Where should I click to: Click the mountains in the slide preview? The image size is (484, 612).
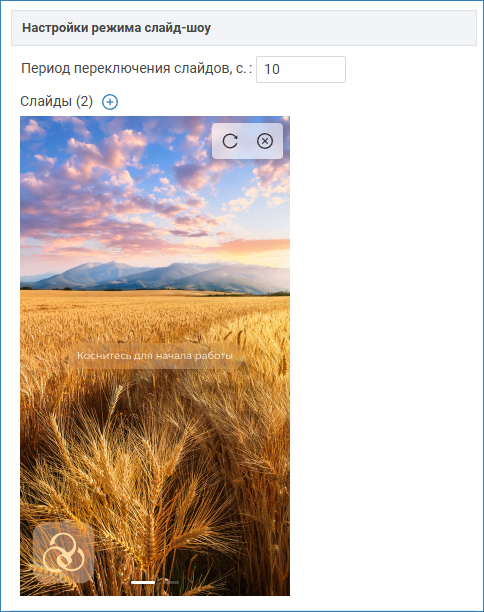(156, 276)
